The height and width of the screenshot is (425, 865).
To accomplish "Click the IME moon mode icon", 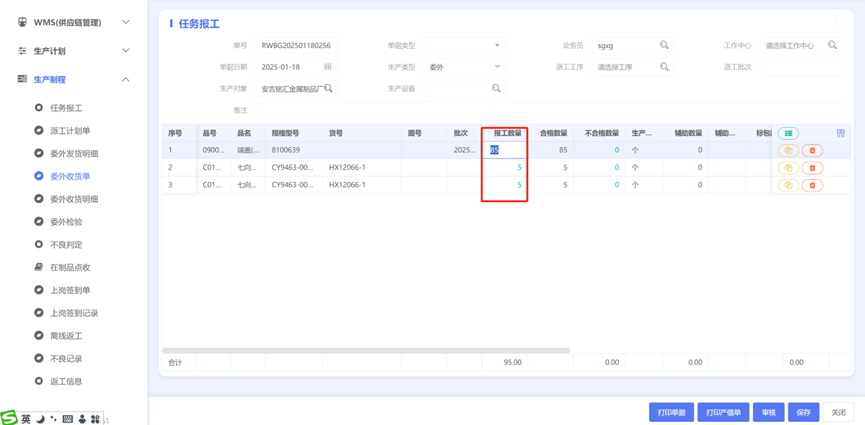I will pyautogui.click(x=41, y=419).
